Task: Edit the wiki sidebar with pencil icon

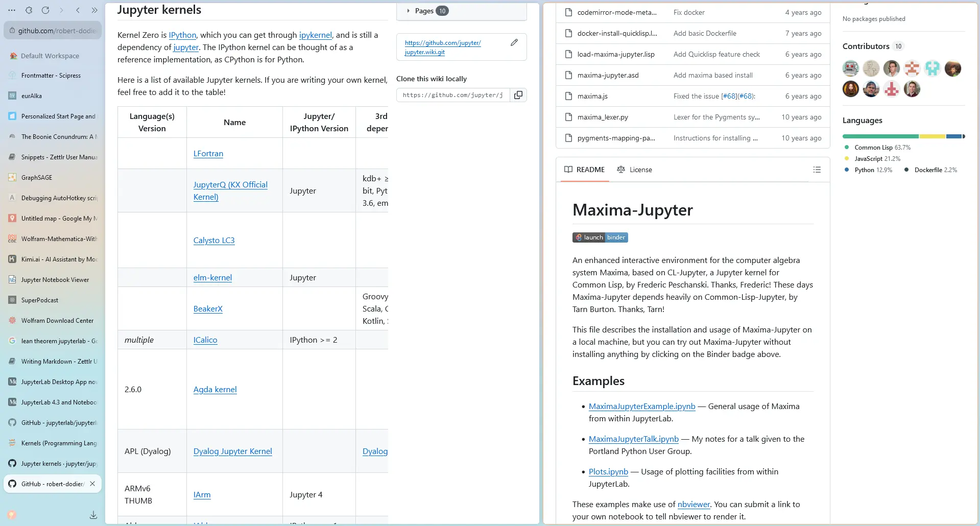Action: point(514,42)
